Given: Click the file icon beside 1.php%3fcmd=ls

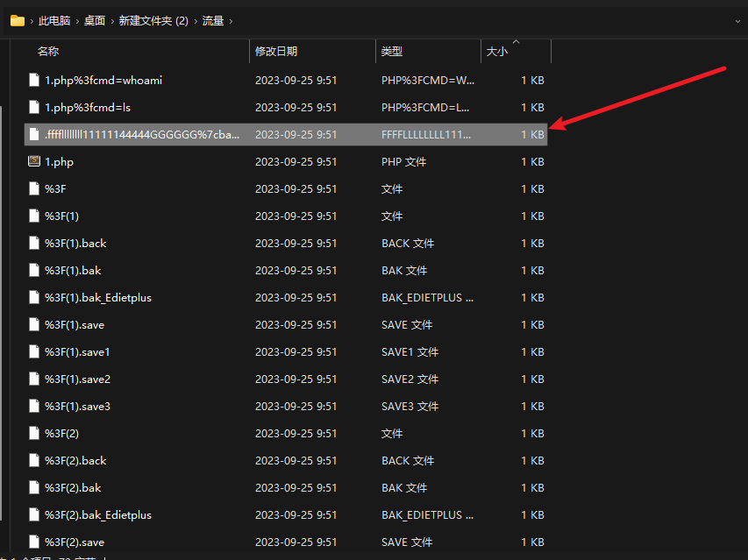Looking at the screenshot, I should click(x=33, y=107).
